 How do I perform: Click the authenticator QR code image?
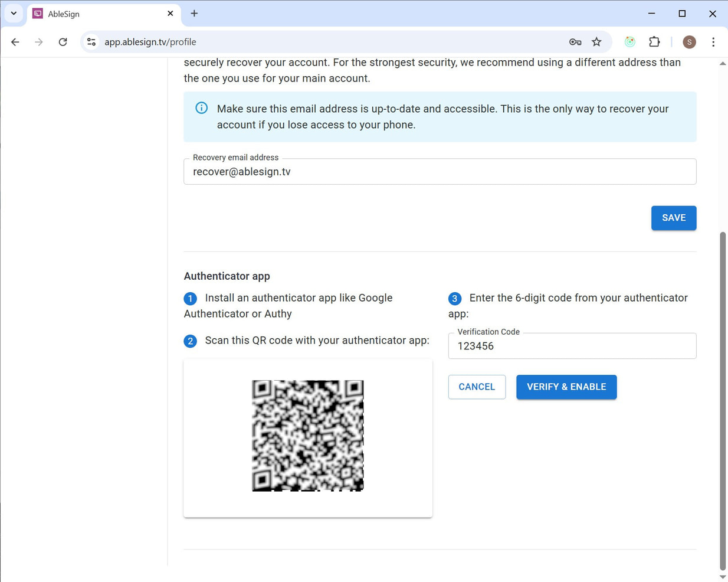coord(308,436)
